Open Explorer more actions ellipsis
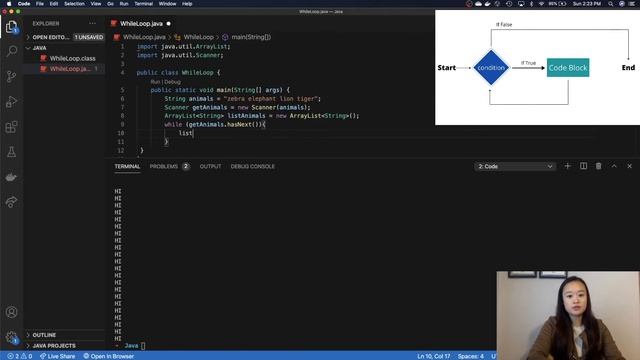The height and width of the screenshot is (360, 640). (93, 24)
